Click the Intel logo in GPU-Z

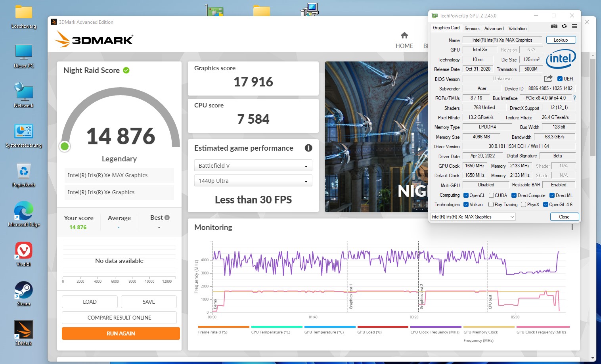[x=561, y=59]
